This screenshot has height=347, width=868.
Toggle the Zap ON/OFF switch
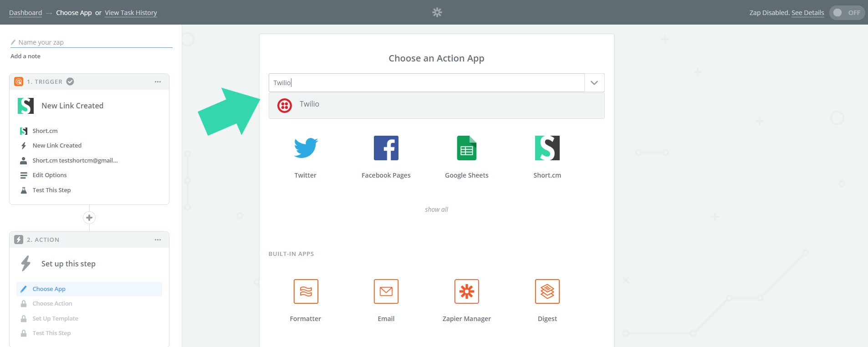pos(847,13)
